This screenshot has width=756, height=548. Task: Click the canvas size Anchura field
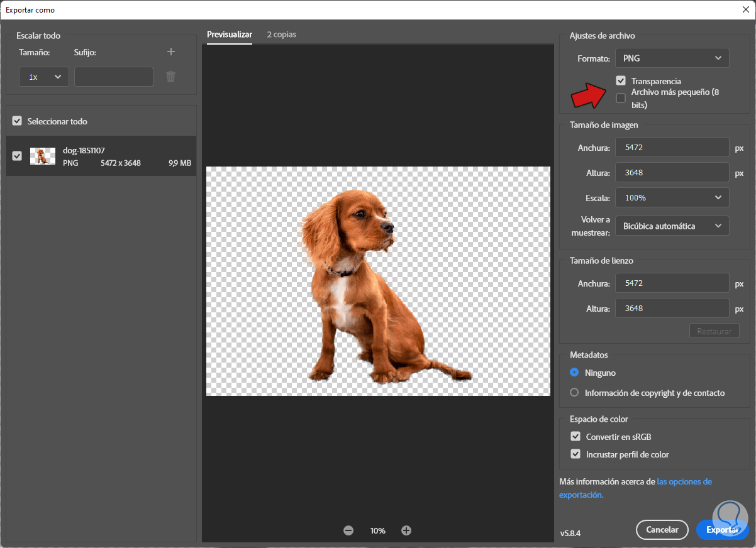[672, 283]
